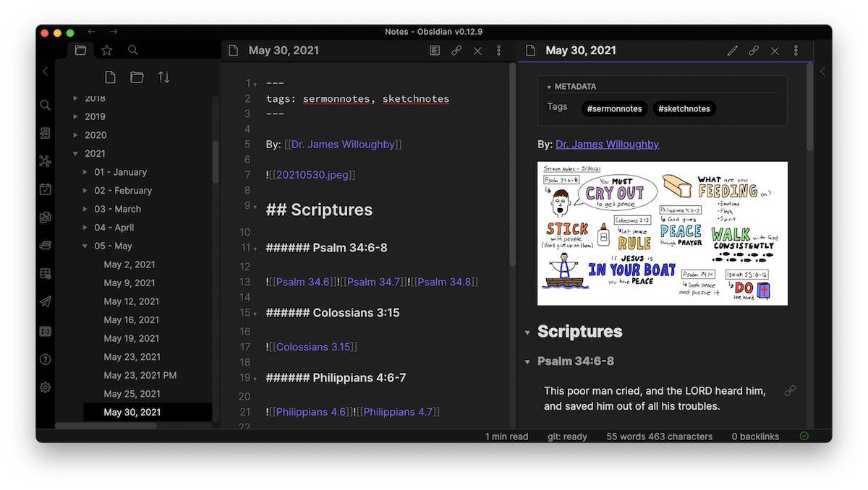The height and width of the screenshot is (490, 868).
Task: Open the quick switcher magnifier in the ribbon
Action: pos(45,105)
